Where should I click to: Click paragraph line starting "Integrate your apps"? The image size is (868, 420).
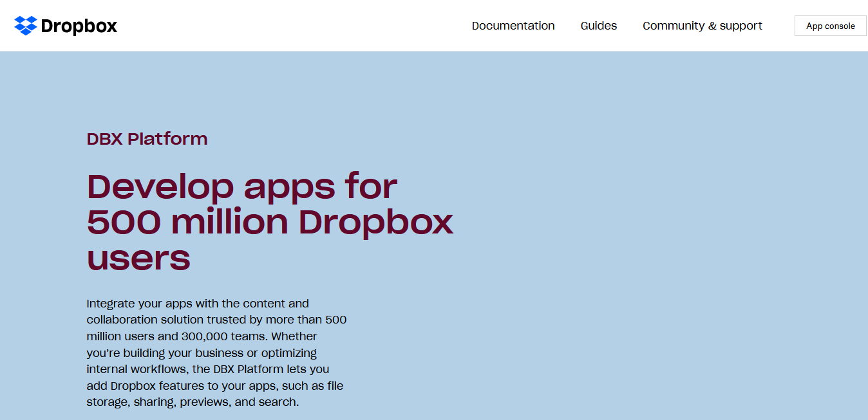[x=198, y=304]
